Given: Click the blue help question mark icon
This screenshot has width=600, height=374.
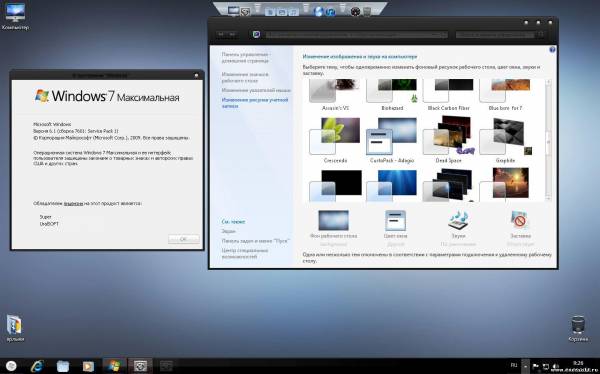Looking at the screenshot, I should click(x=552, y=50).
